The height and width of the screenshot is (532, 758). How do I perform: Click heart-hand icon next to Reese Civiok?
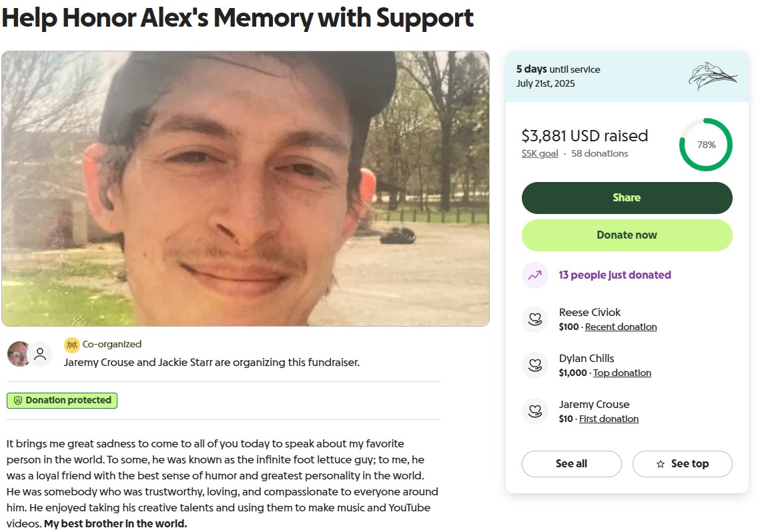click(534, 319)
